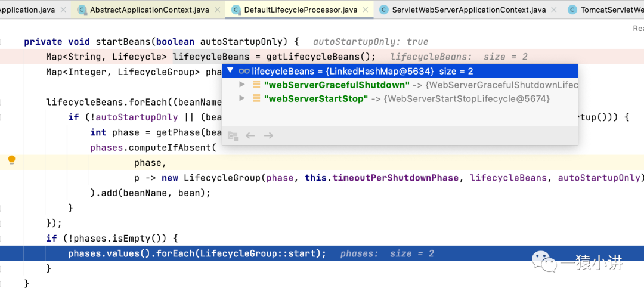Select the "webServerGracefulShutdown" map entry row
The height and width of the screenshot is (291, 644).
point(400,85)
